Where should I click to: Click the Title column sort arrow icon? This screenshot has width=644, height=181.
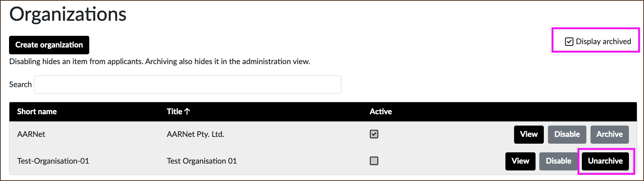[x=187, y=111]
